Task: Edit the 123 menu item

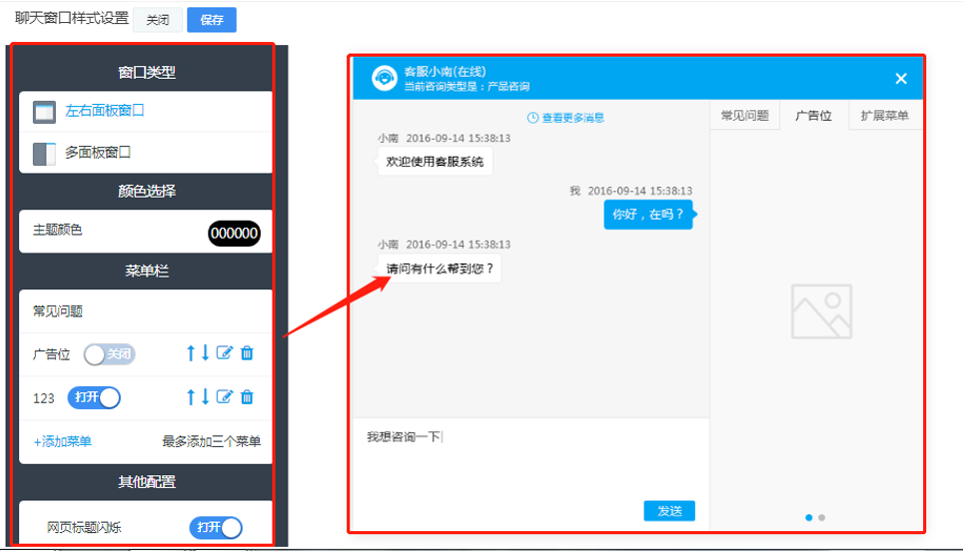Action: coord(225,397)
